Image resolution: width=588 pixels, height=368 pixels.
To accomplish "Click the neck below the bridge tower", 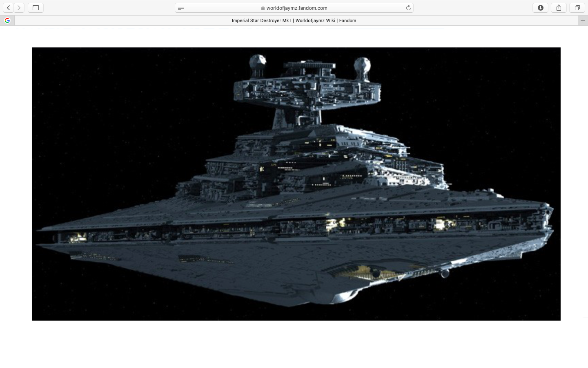I will pyautogui.click(x=300, y=115).
